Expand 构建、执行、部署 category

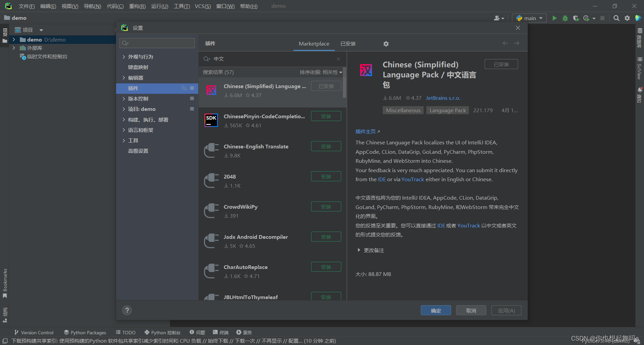(x=124, y=120)
